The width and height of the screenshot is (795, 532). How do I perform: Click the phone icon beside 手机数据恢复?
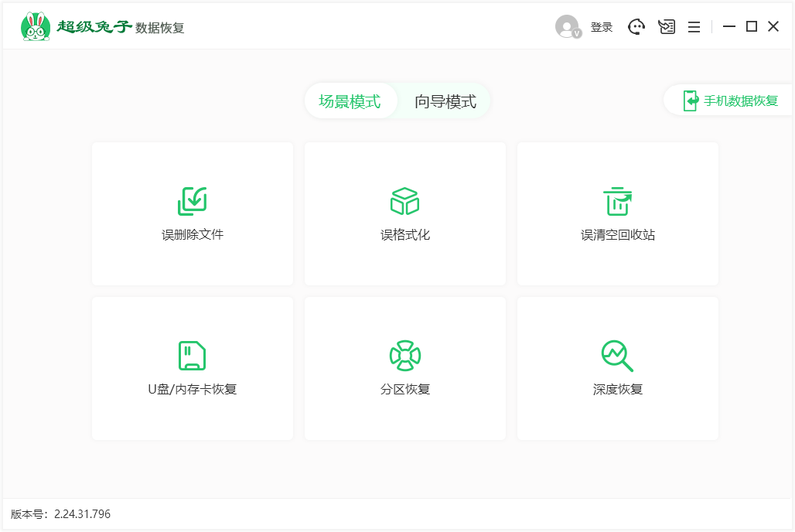691,101
